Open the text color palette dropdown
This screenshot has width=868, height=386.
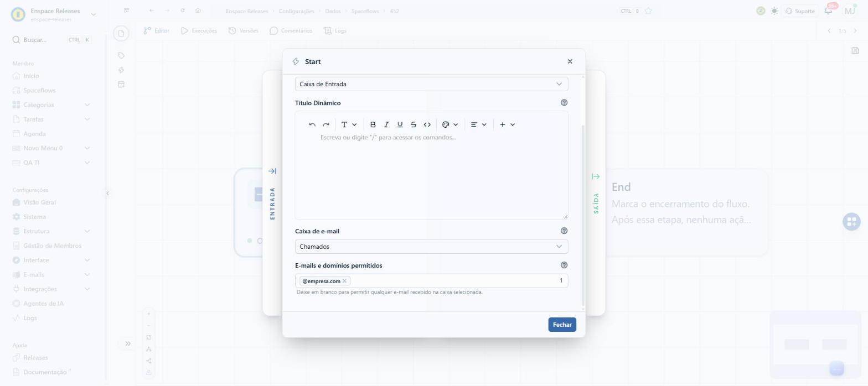(450, 125)
